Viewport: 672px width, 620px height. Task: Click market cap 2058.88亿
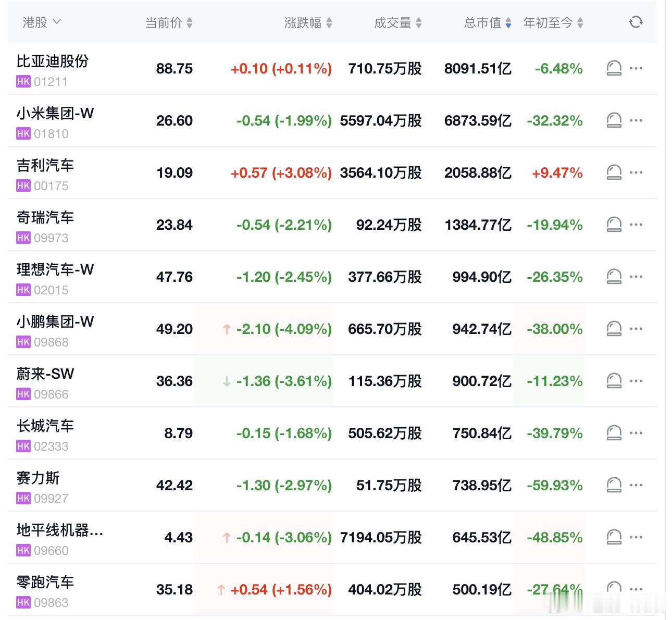[x=478, y=172]
